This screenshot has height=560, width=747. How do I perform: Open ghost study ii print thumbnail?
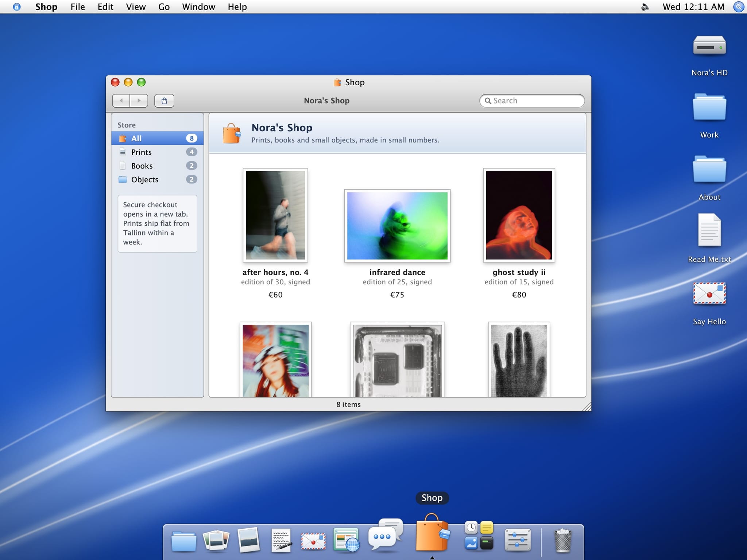(519, 215)
